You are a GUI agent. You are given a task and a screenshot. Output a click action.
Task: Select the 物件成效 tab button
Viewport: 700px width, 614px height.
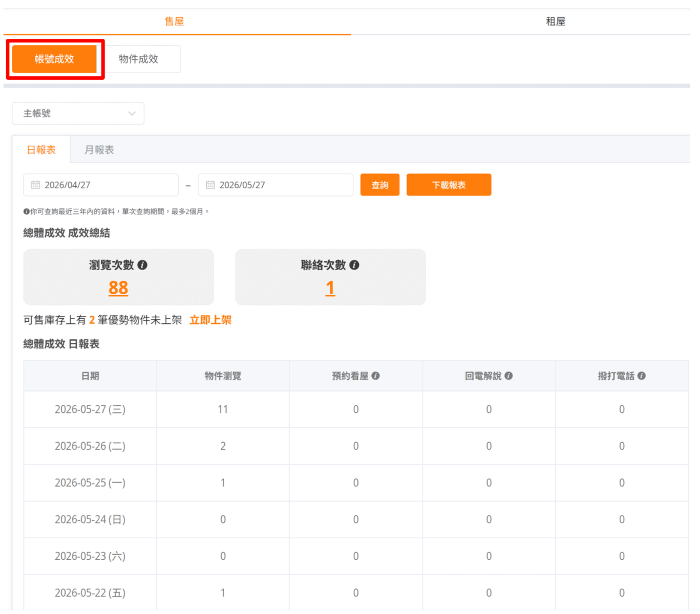[x=138, y=59]
